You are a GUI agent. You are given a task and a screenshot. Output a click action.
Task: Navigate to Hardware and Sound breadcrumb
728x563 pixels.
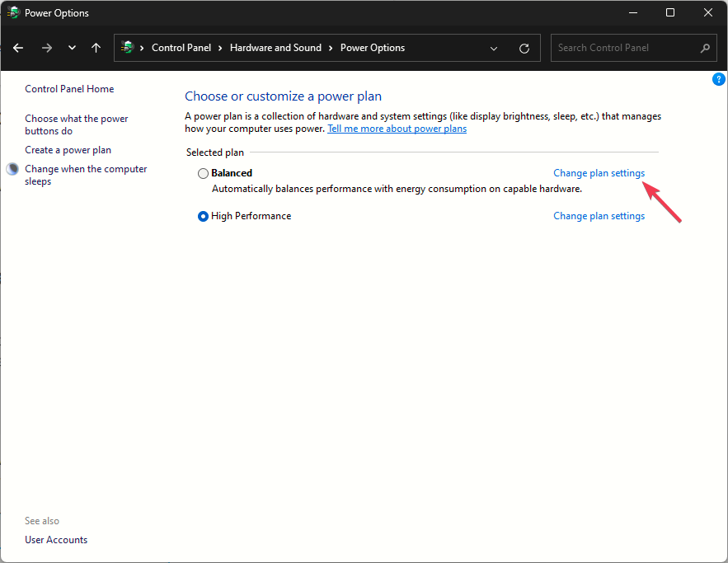275,48
